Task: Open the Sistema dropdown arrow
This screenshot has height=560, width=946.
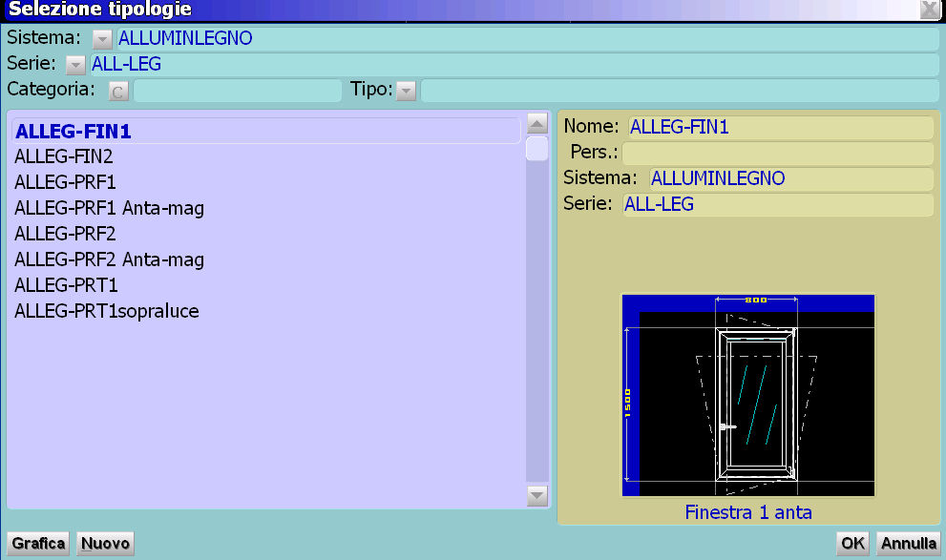Action: click(x=102, y=39)
